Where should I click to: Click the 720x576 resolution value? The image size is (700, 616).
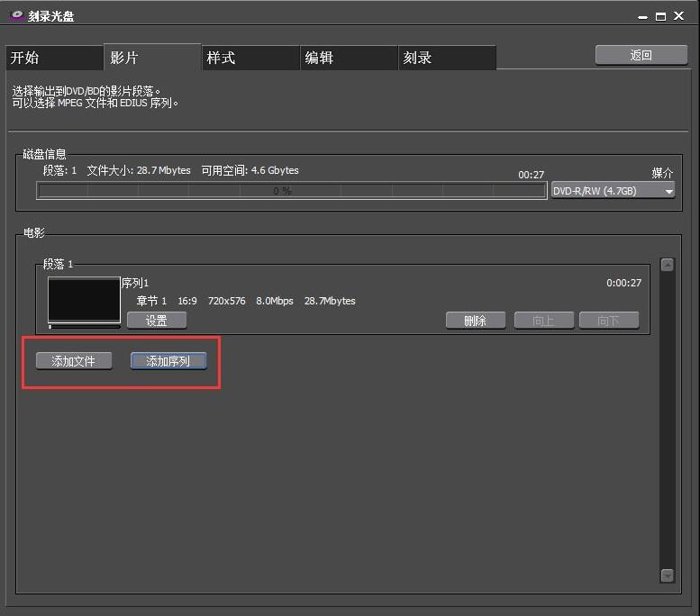pos(227,301)
